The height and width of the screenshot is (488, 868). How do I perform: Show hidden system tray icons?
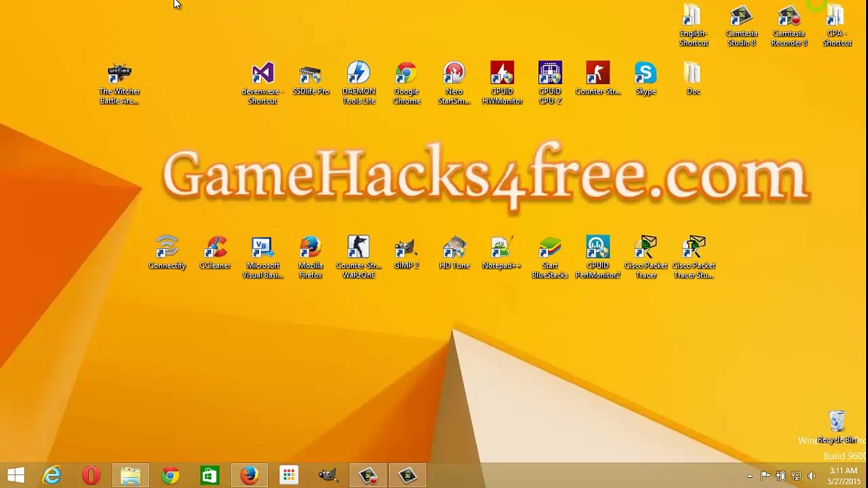(x=749, y=476)
